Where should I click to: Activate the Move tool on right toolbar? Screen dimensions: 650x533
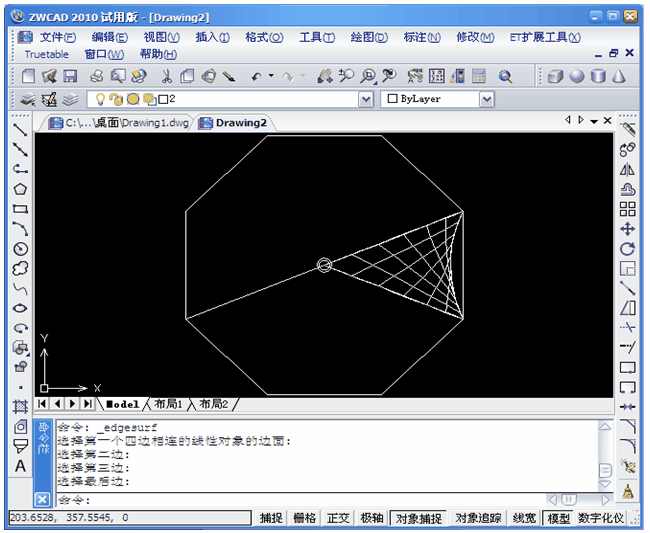tap(628, 229)
